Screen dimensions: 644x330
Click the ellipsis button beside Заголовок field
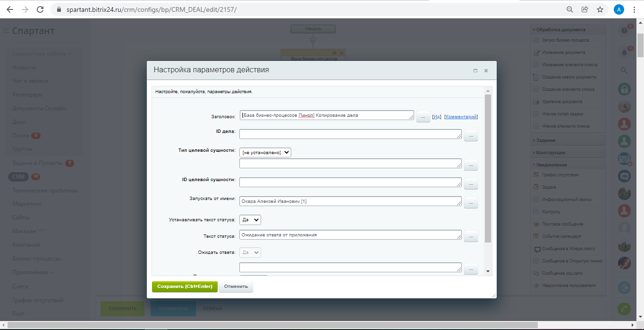pos(423,117)
